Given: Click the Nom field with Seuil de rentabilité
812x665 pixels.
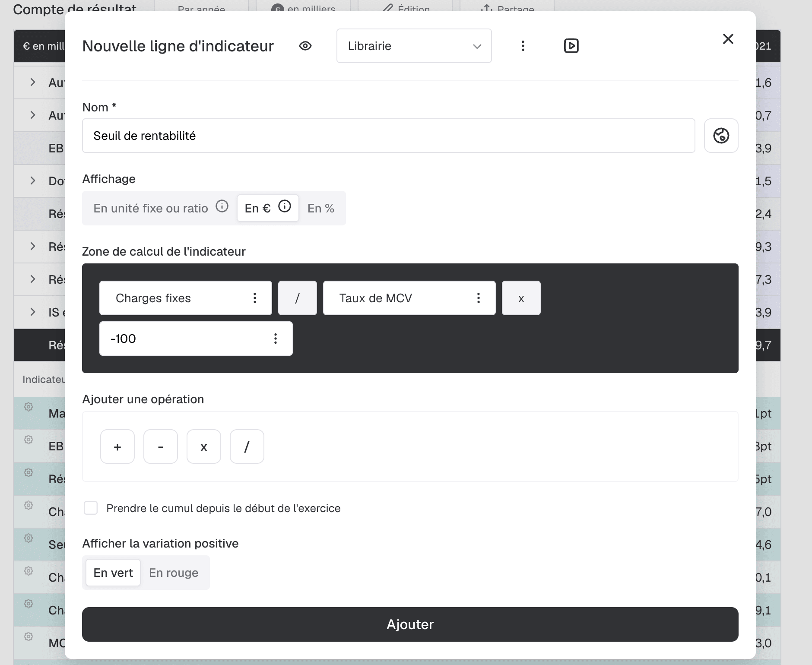Looking at the screenshot, I should [x=389, y=136].
